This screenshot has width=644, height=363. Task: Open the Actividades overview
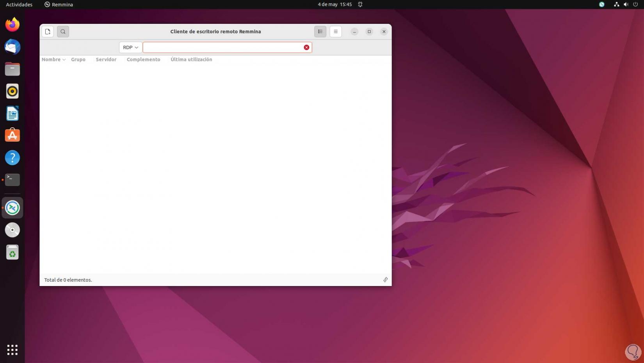coord(19,5)
